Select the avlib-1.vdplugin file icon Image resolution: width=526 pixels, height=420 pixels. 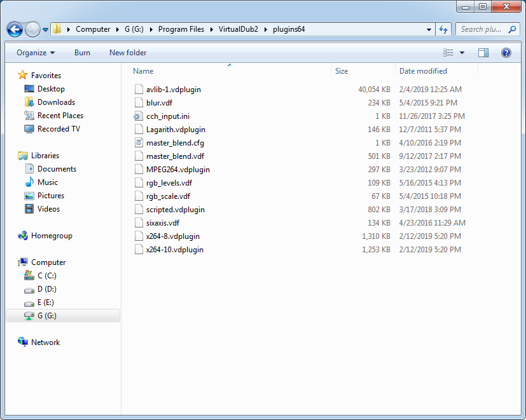(139, 89)
